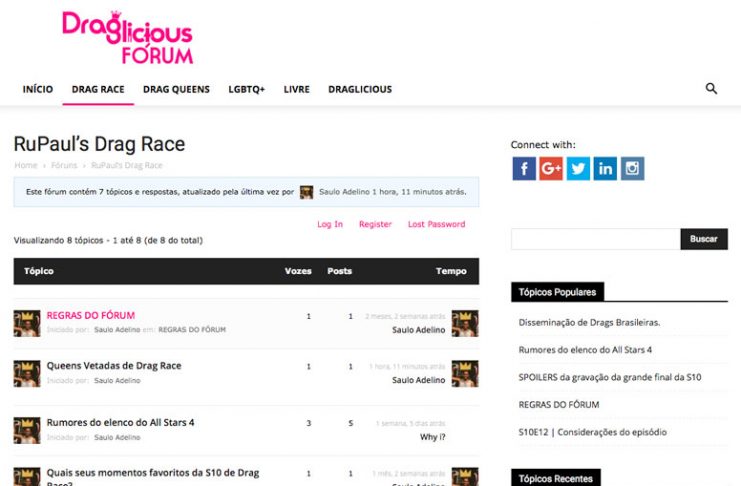Open the DRAG QUEENS menu item
Image resolution: width=741 pixels, height=486 pixels.
coord(176,89)
